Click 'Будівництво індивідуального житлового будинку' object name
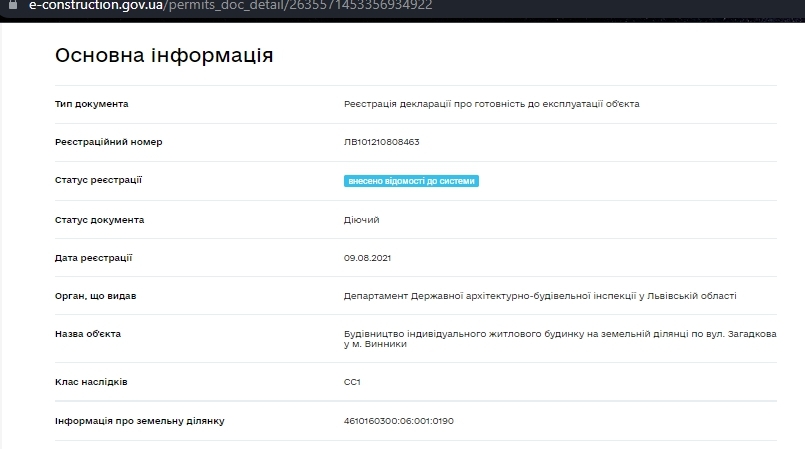Screen dimensions: 805x449 560,339
